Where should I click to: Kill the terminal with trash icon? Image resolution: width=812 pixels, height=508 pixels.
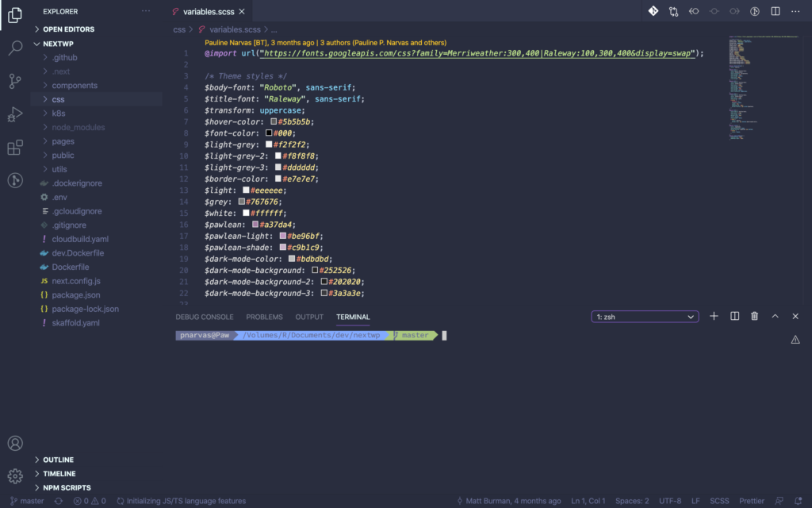(x=755, y=316)
